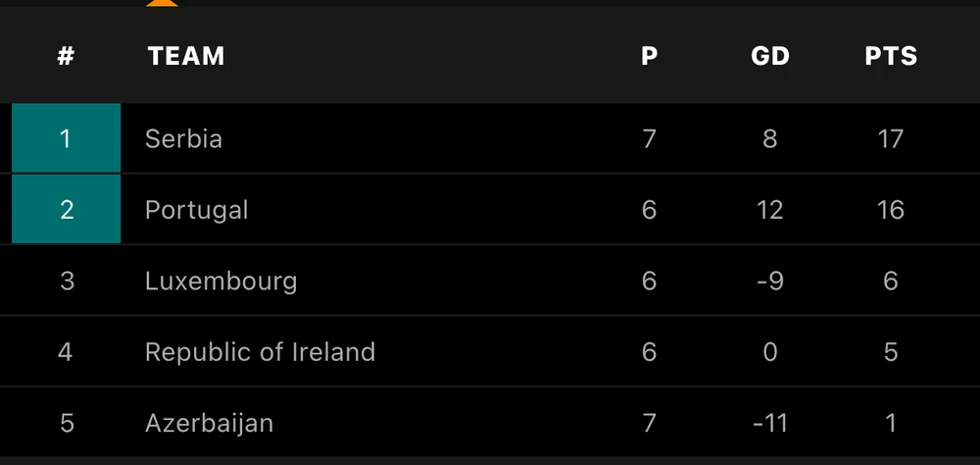Click the PTS column header

pyautogui.click(x=891, y=56)
